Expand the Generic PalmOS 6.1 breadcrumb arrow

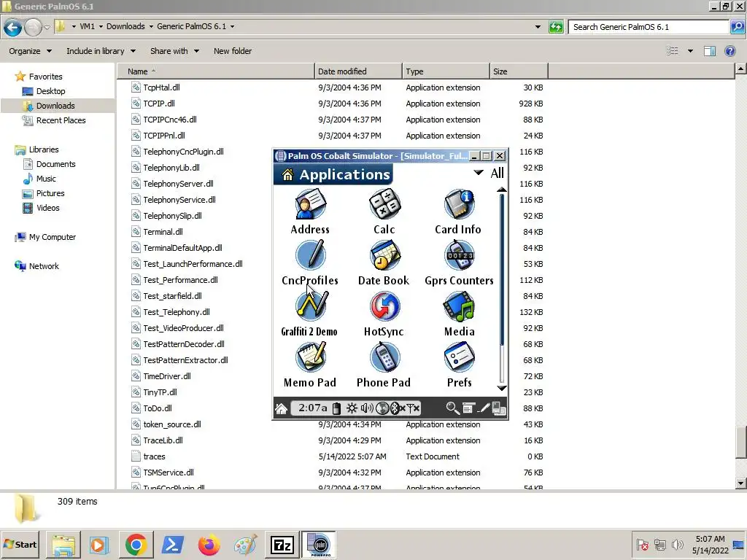[x=233, y=27]
